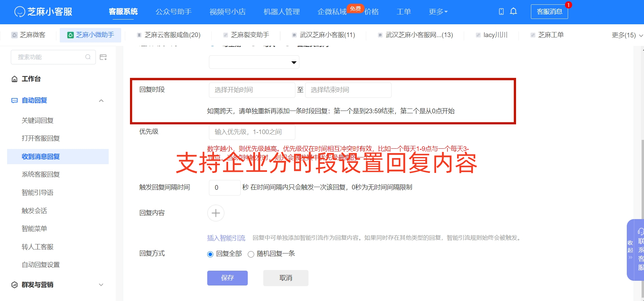This screenshot has width=644, height=301.
Task: Open 价格 in top navigation
Action: (x=372, y=12)
